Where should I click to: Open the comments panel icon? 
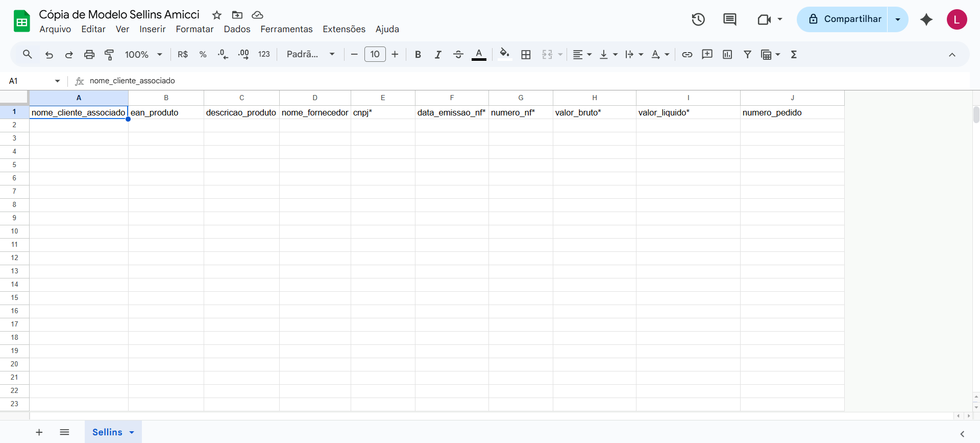pyautogui.click(x=729, y=19)
